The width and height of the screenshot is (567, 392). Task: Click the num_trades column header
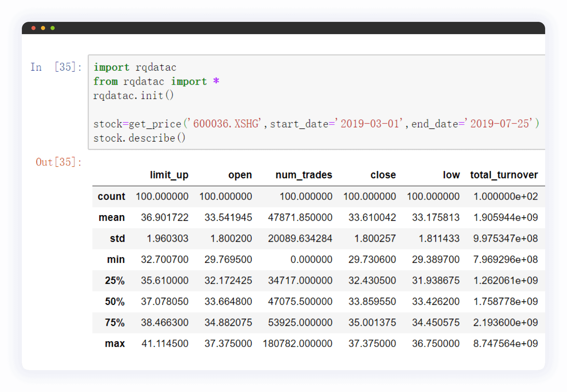point(304,175)
